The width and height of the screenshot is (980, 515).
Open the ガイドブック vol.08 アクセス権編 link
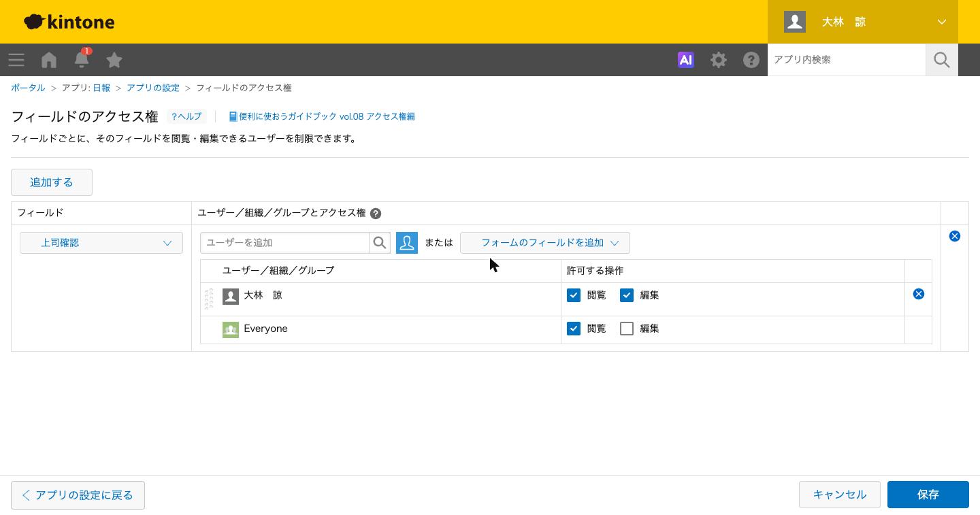322,116
